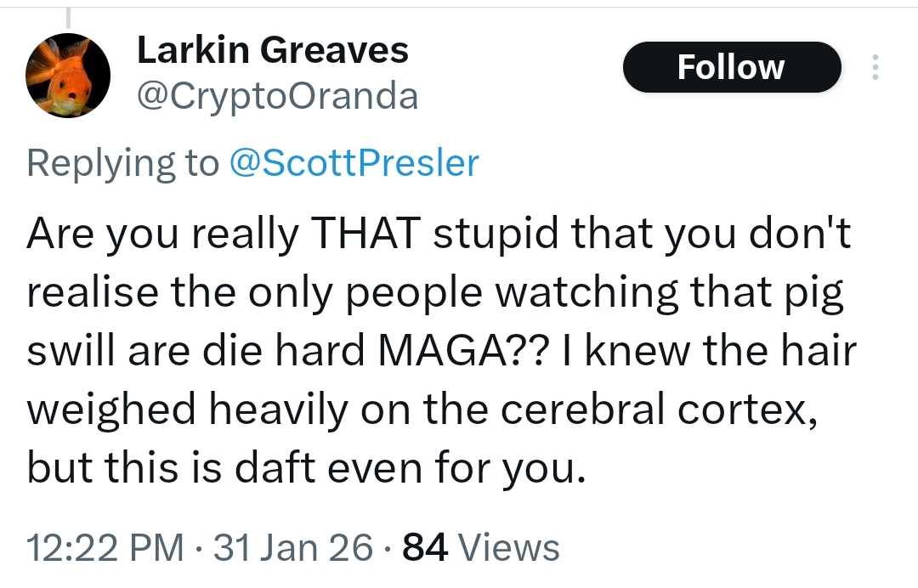Screen dimensions: 918x588
Task: Open the 84 Views count
Action: click(x=424, y=548)
